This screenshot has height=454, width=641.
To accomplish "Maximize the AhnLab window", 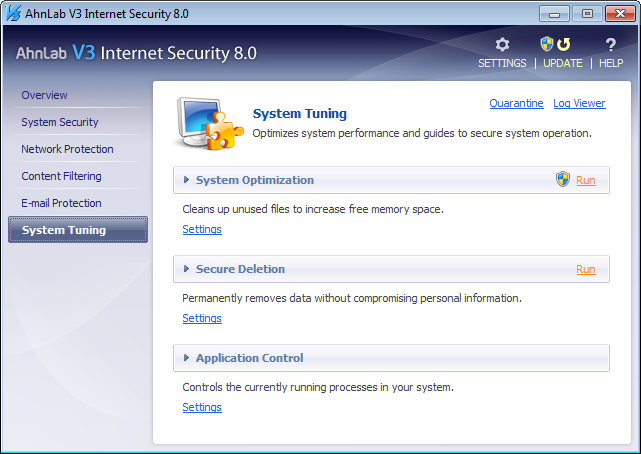I will [587, 14].
